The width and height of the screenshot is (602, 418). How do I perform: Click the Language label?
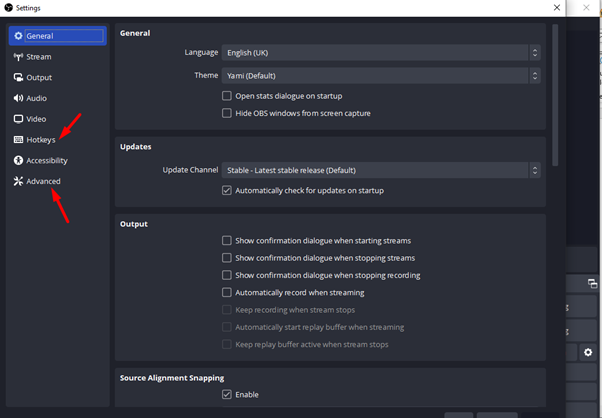(201, 52)
